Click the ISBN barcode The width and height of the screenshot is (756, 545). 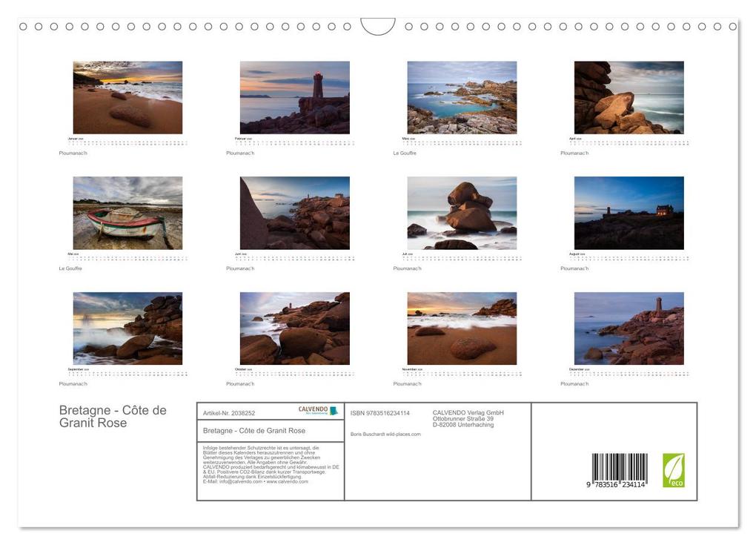click(619, 470)
